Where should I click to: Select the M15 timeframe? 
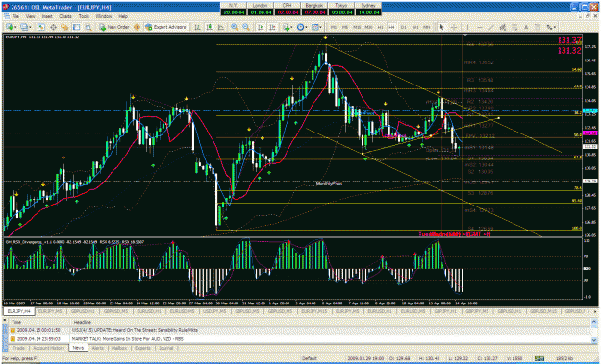[357, 27]
